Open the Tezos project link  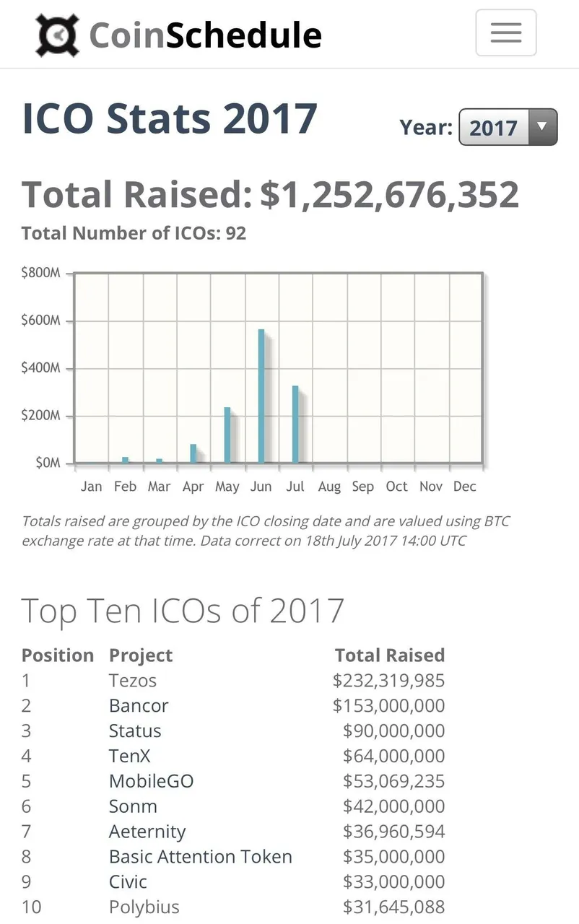point(133,681)
